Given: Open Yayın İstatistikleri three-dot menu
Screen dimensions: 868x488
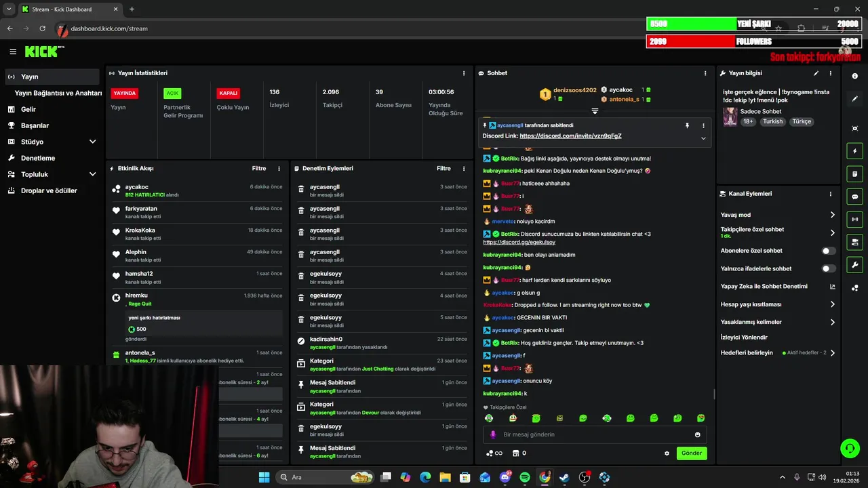Looking at the screenshot, I should click(464, 73).
